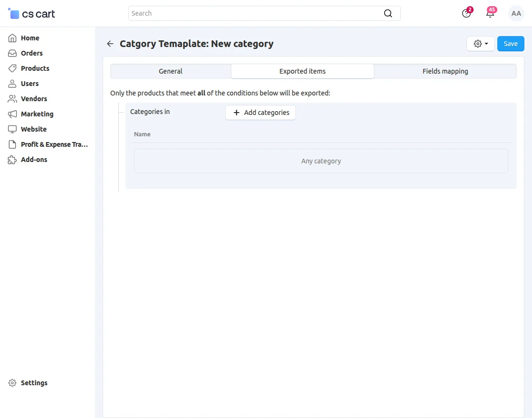Open Settings from the sidebar

(x=34, y=383)
